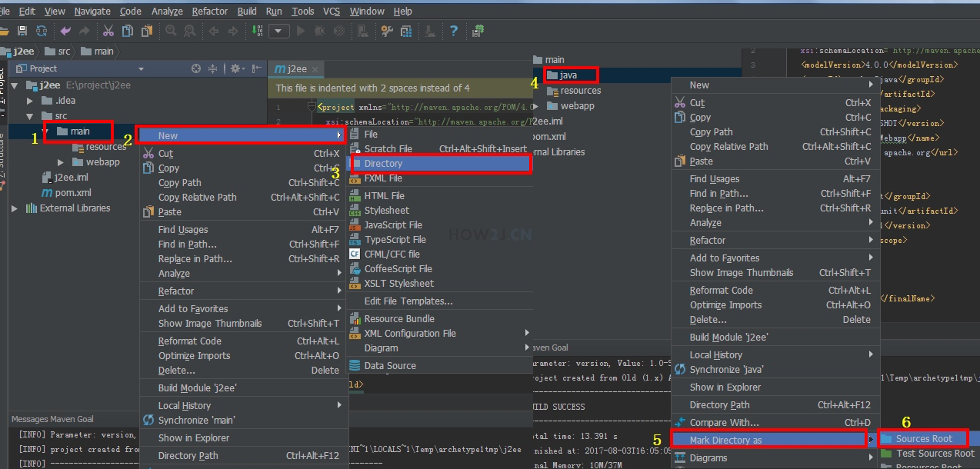Collapse the src folder node

click(x=30, y=116)
